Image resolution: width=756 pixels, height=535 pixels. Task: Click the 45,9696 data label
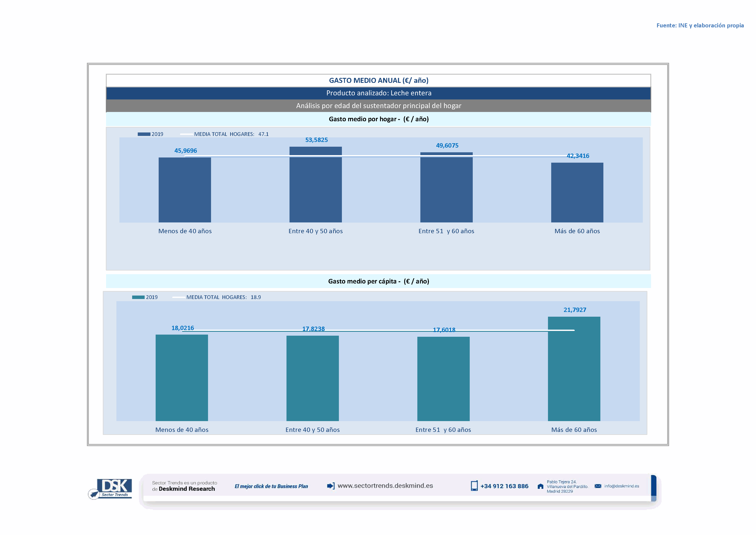[x=185, y=151]
